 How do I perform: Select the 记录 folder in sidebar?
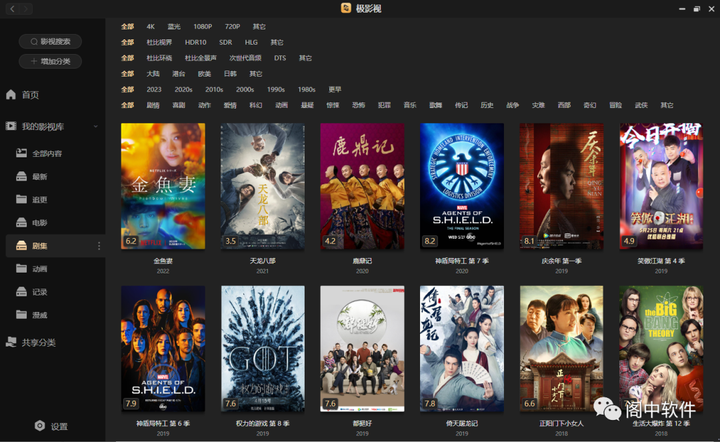[x=22, y=291]
